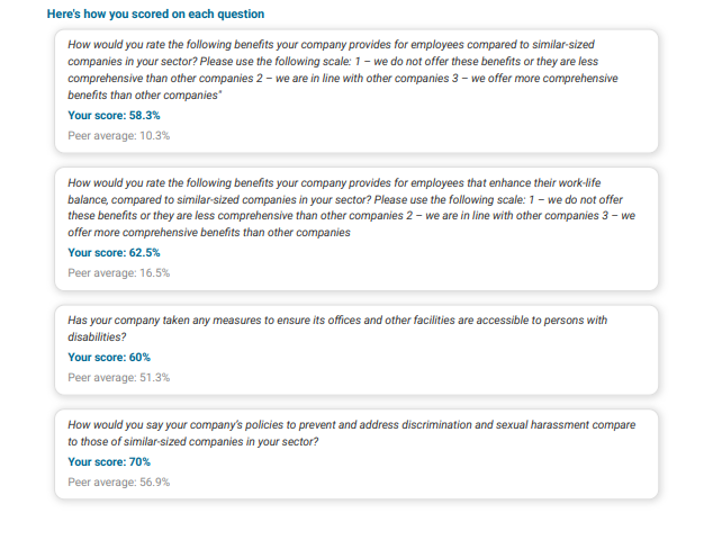Click 'Peer average: 51.3%' label
704x540 pixels.
(x=119, y=378)
